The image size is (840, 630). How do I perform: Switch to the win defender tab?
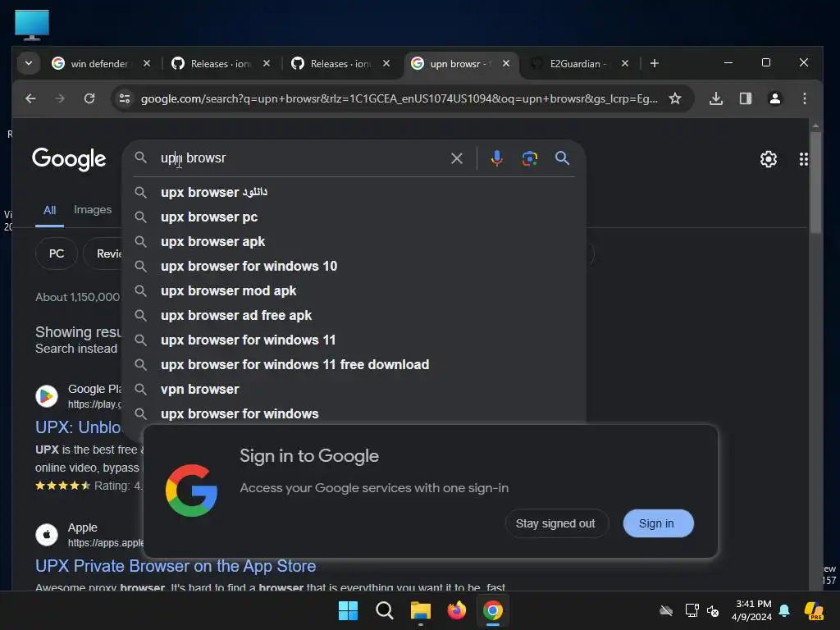(100, 64)
